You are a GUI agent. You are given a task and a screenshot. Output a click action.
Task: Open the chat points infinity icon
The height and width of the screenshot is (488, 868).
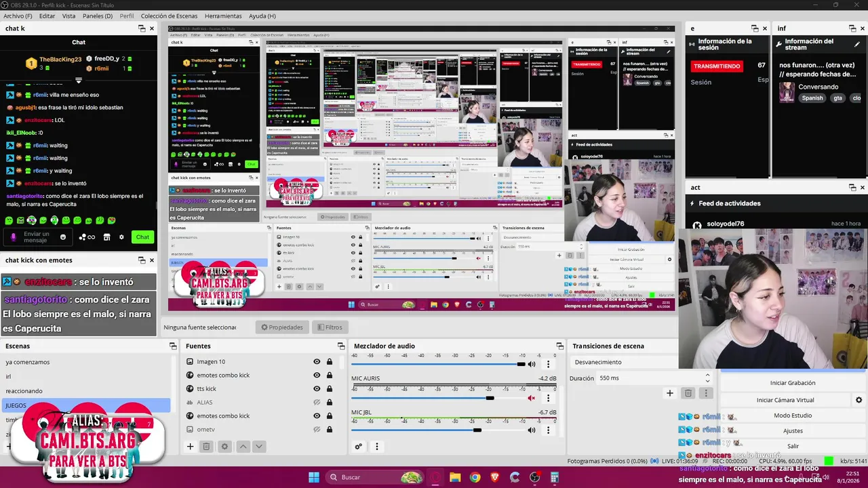(87, 237)
